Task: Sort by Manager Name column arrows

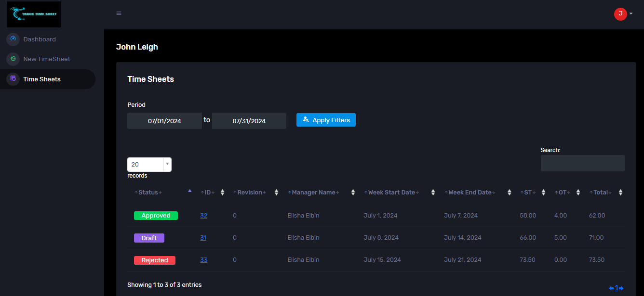Action: click(x=353, y=193)
